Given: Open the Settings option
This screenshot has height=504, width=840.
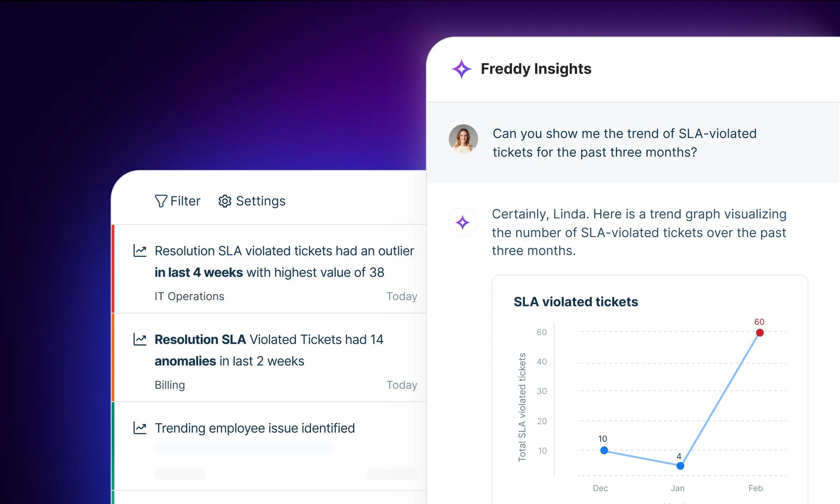Looking at the screenshot, I should (261, 201).
